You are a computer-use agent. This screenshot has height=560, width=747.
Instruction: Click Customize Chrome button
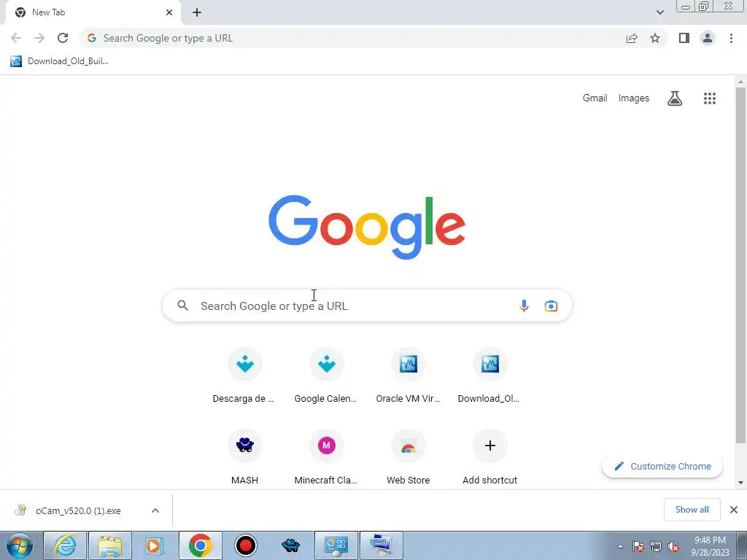click(662, 466)
